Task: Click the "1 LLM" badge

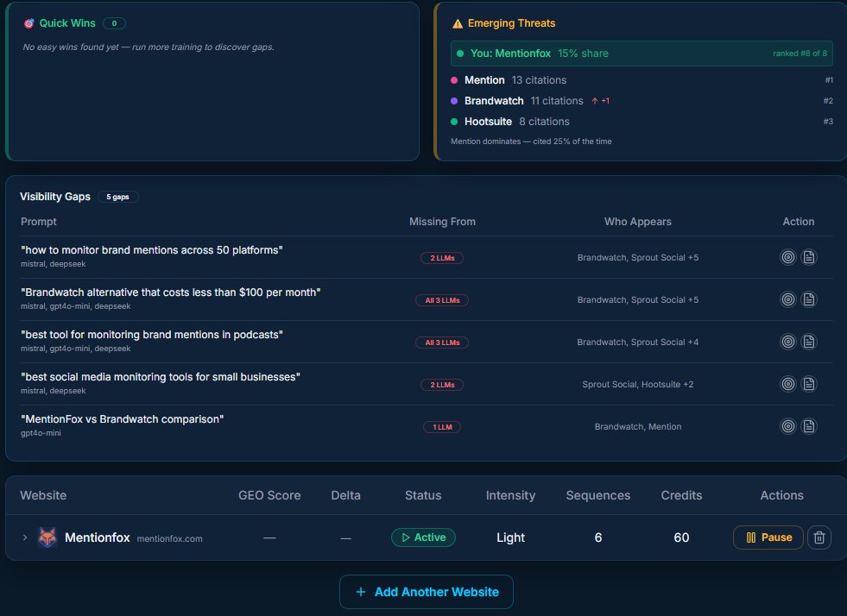Action: click(442, 427)
